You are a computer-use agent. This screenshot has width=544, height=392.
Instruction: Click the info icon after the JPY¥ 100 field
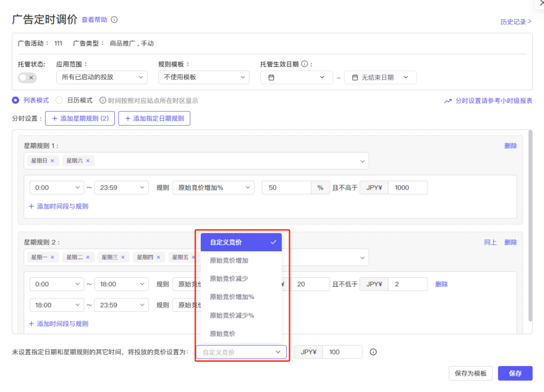(x=373, y=352)
